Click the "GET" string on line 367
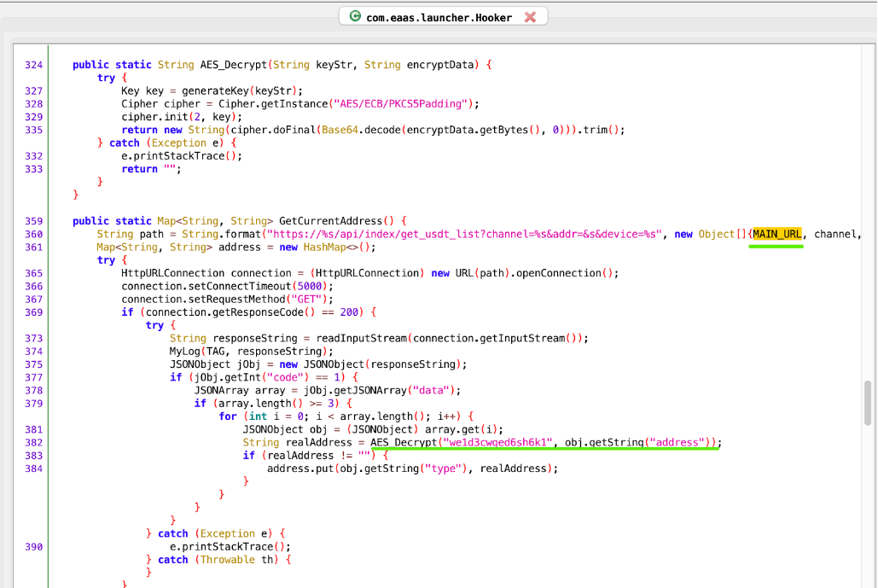The height and width of the screenshot is (588, 878). pyautogui.click(x=309, y=299)
